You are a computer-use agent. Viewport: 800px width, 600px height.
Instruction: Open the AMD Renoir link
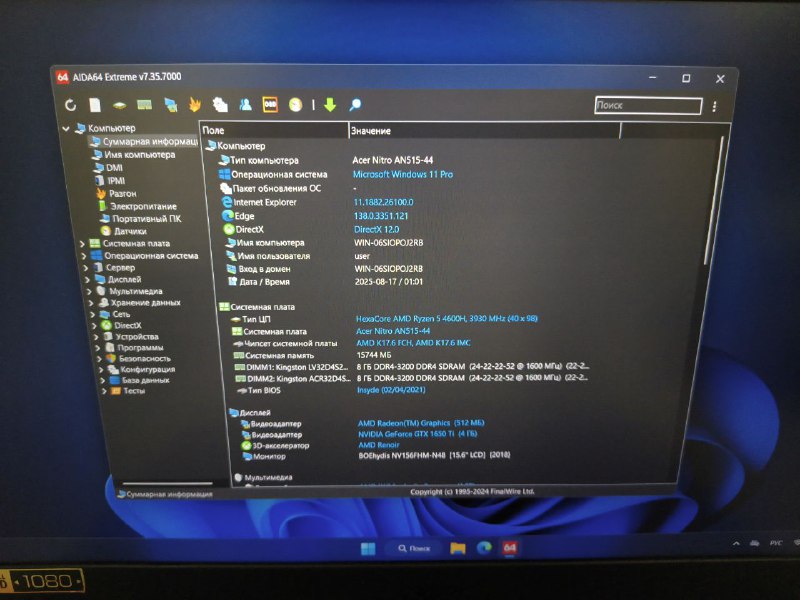click(379, 445)
